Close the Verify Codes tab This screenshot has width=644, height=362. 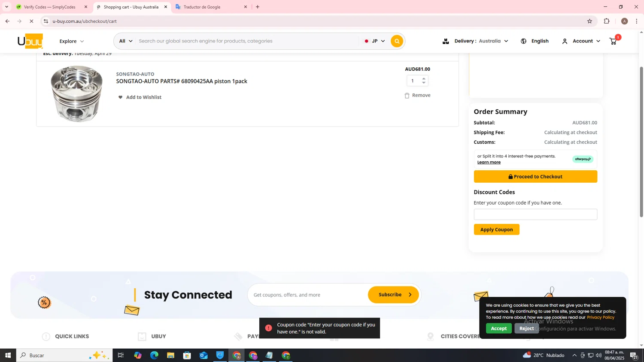86,7
